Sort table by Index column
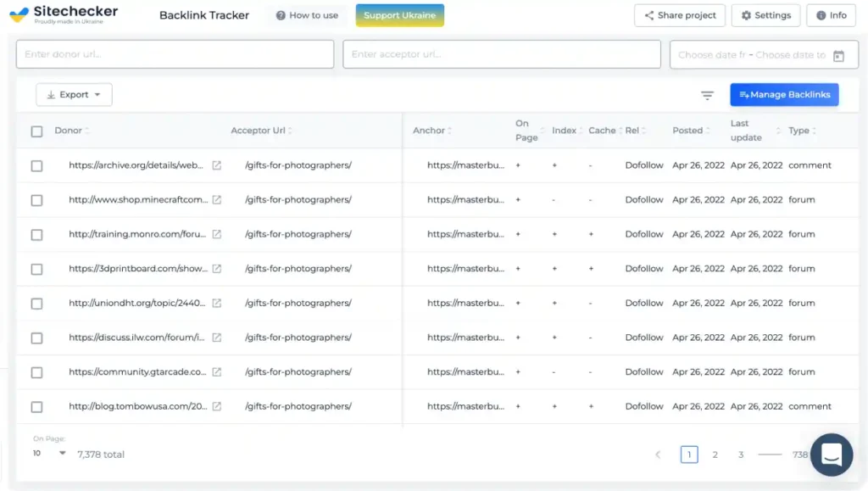The image size is (868, 491). [x=567, y=131]
